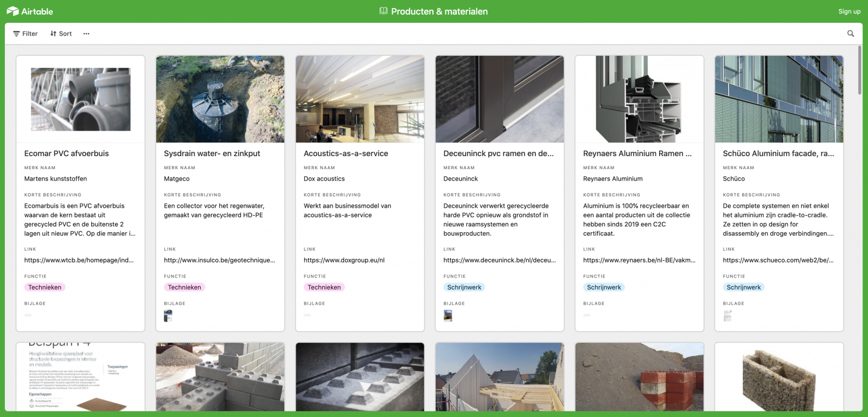Follow the doxgroup.eu/nl link

pos(344,260)
